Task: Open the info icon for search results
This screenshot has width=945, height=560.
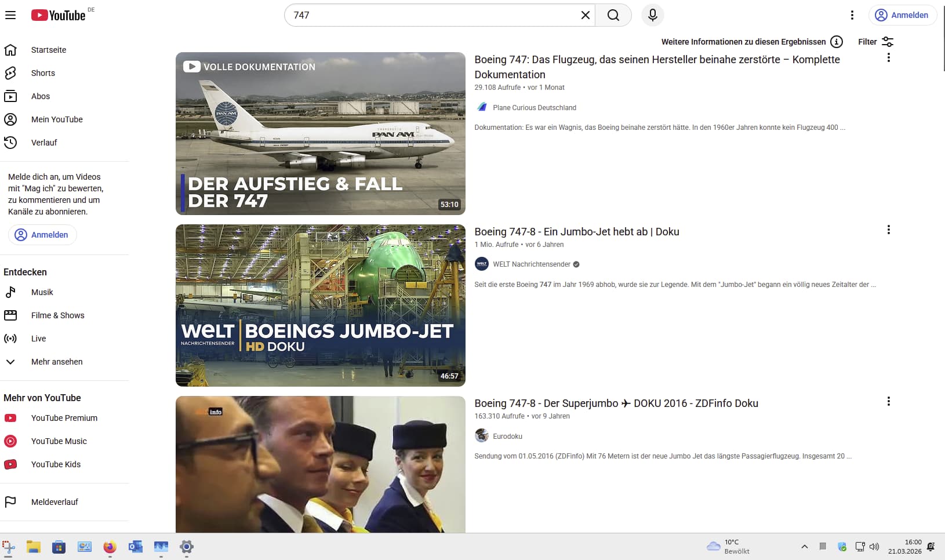Action: coord(836,42)
